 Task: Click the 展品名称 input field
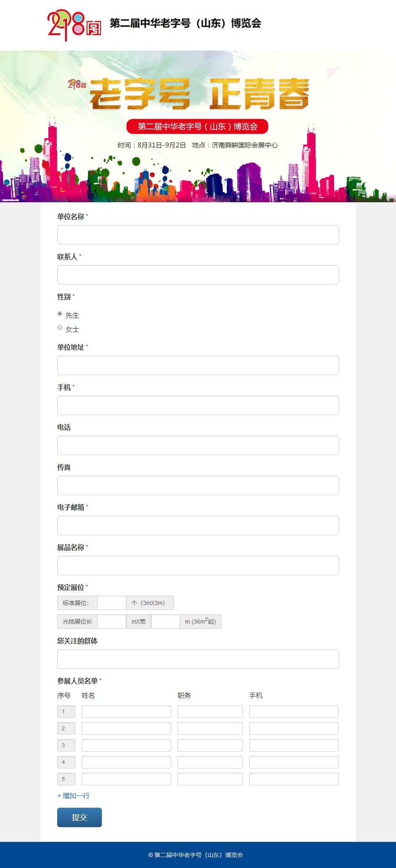pos(198,565)
